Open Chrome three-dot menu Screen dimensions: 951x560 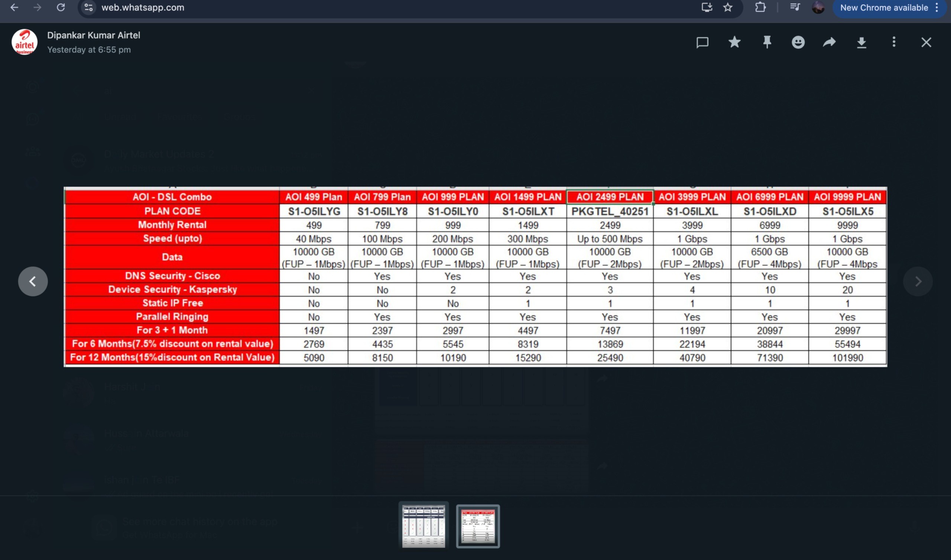click(937, 7)
